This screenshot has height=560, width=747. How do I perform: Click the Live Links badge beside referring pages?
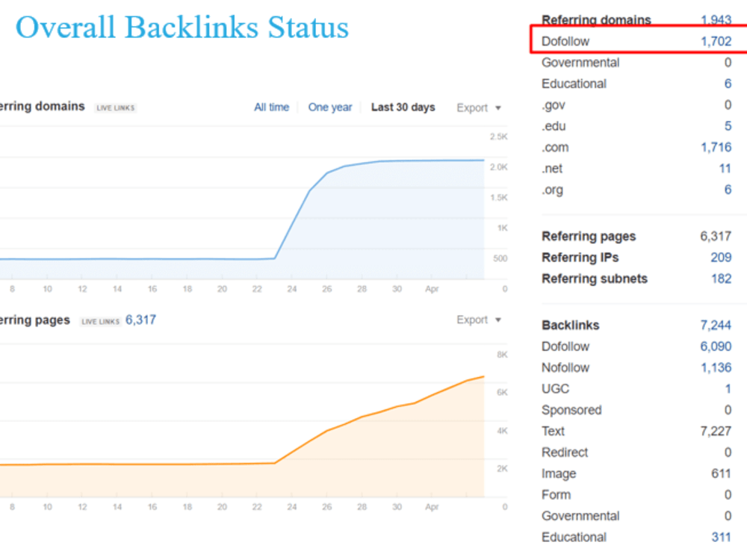[x=101, y=321]
